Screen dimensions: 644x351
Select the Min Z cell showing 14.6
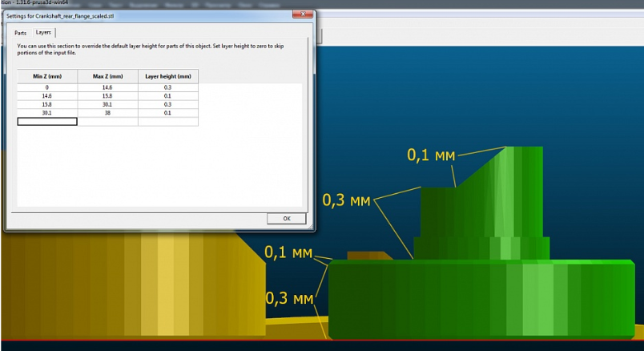[x=47, y=96]
